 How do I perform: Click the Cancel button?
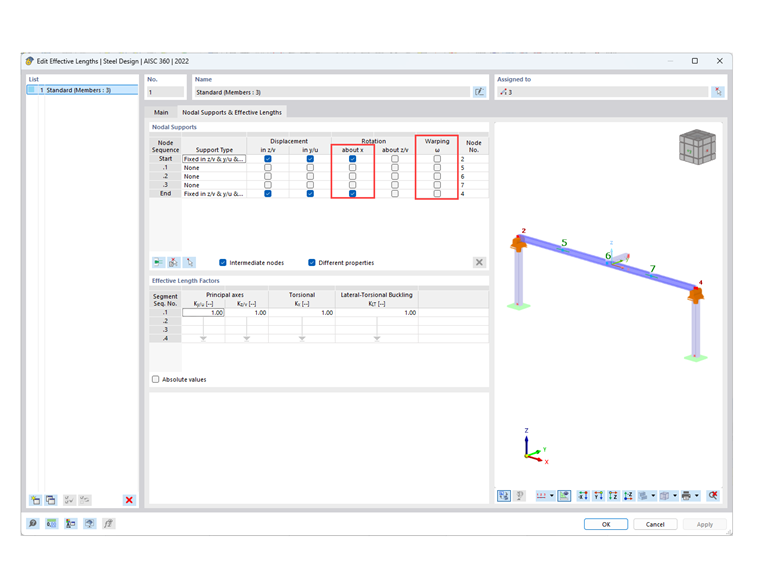[x=655, y=524]
